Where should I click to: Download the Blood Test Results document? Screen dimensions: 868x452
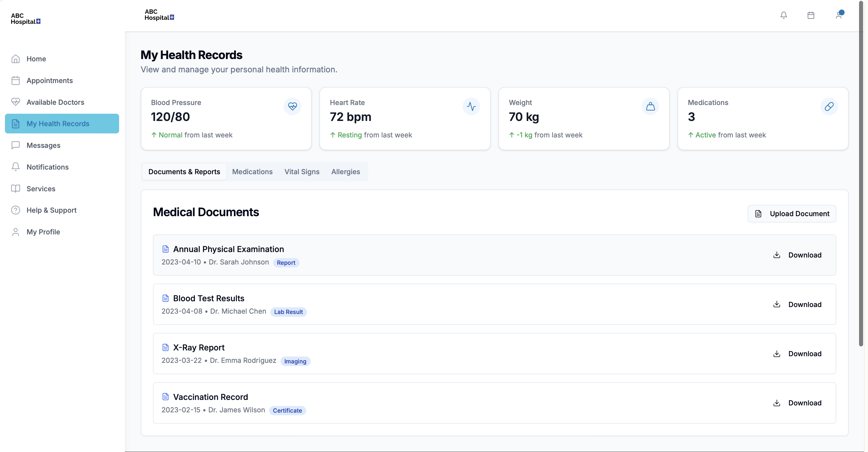[797, 304]
